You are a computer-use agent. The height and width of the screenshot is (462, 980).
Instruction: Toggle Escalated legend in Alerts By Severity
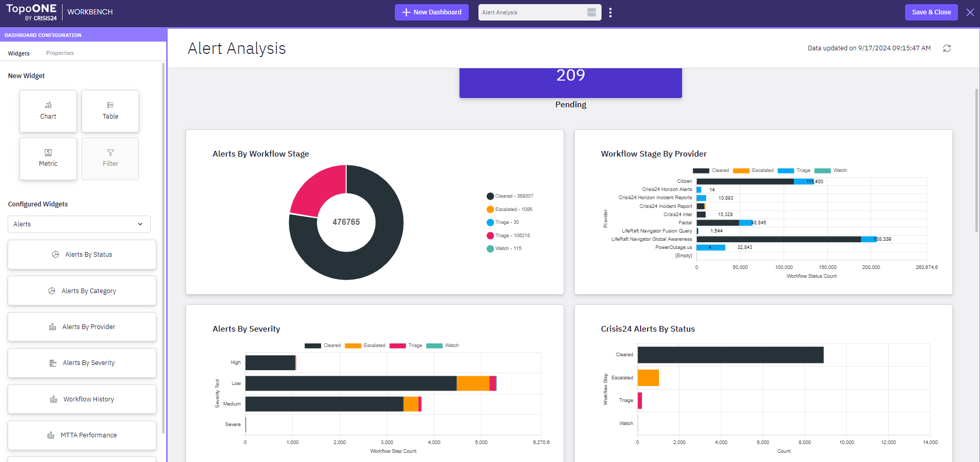pos(365,345)
